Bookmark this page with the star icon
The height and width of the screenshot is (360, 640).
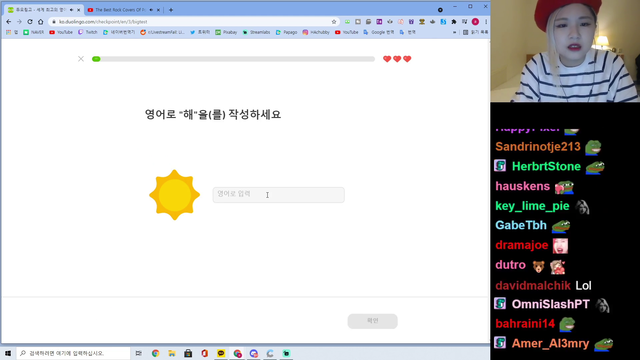334,22
